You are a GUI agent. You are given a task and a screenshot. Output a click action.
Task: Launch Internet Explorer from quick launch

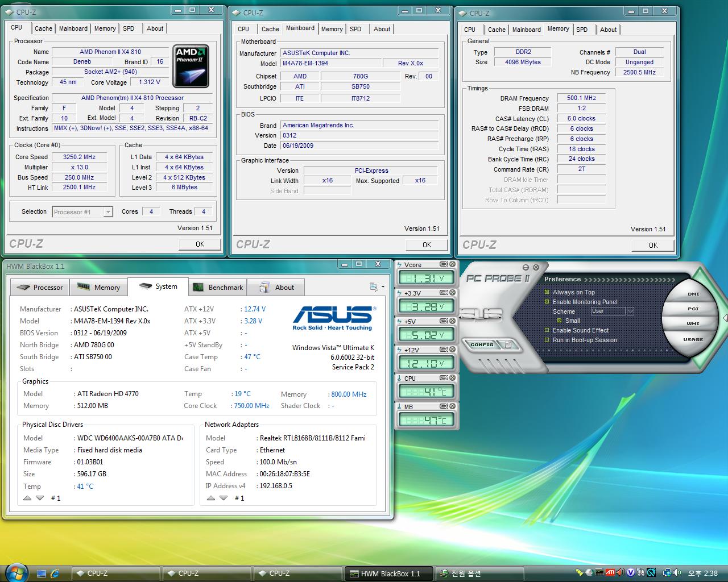(55, 573)
